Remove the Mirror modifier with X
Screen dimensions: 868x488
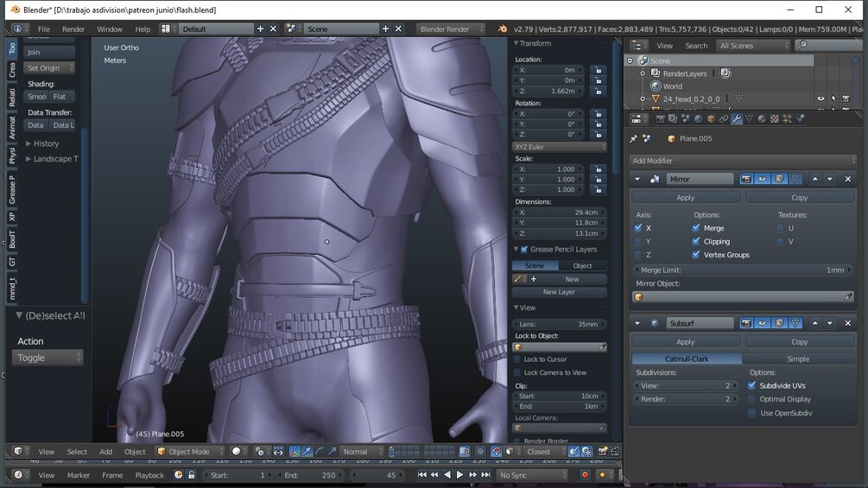[x=847, y=179]
